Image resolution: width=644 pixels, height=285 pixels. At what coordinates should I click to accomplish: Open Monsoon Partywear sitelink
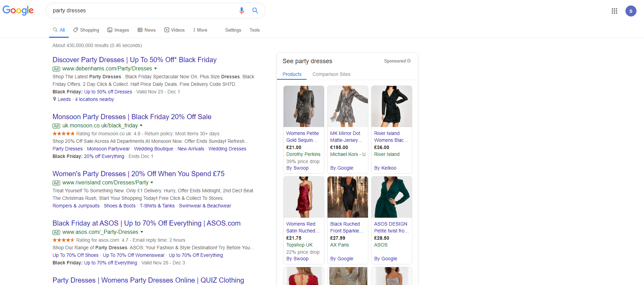108,149
